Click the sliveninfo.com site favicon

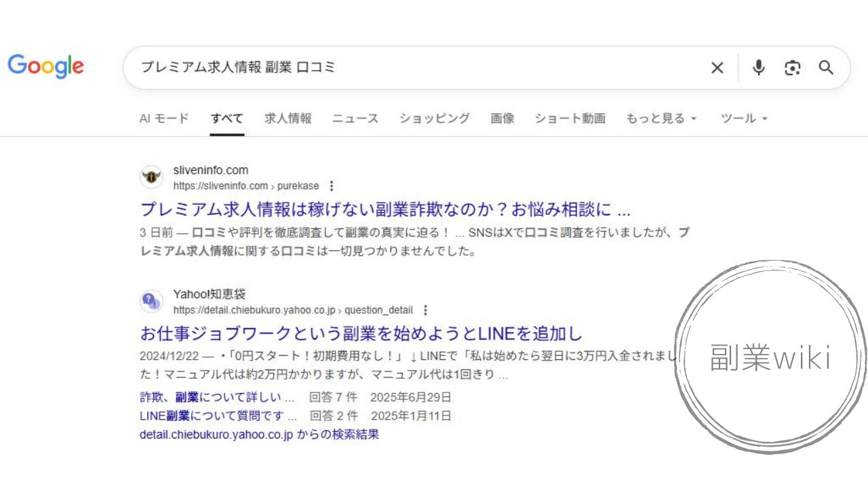pos(151,178)
